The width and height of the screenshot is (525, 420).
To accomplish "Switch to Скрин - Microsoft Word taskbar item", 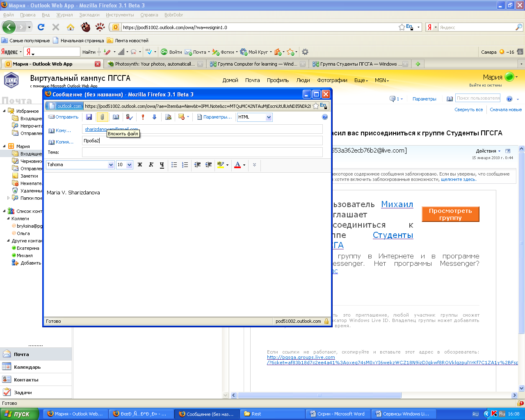I will tap(339, 414).
